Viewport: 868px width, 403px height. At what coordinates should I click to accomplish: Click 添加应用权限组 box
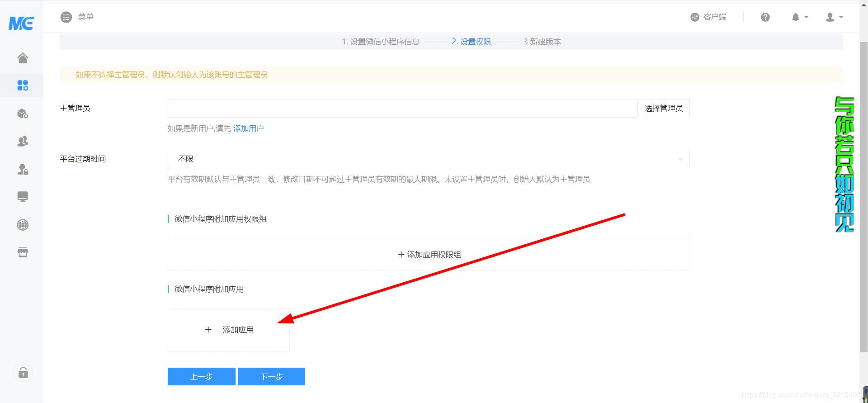tap(429, 254)
